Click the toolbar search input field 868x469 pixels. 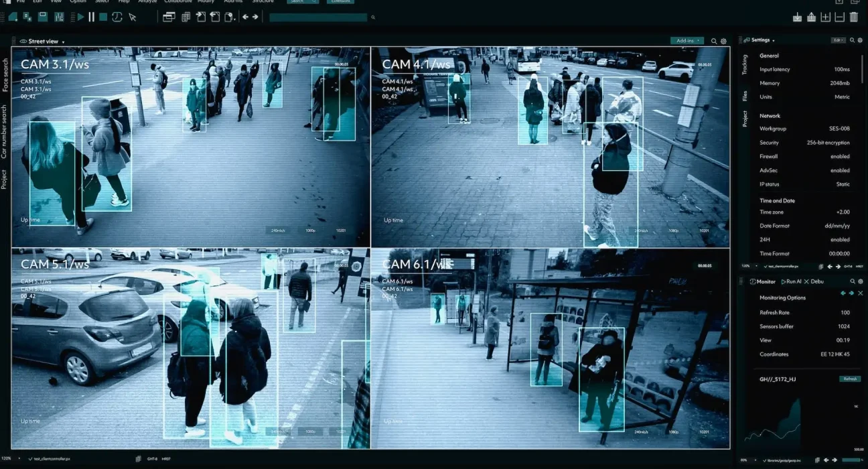tap(318, 17)
